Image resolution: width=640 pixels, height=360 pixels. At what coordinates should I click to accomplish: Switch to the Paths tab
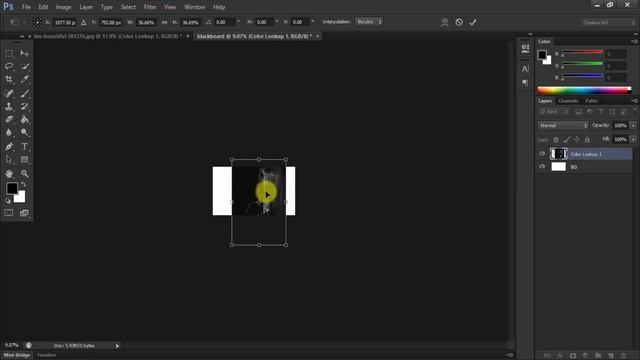point(591,101)
